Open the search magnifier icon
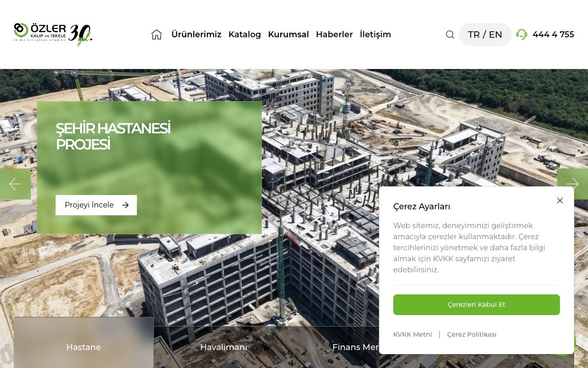This screenshot has width=588, height=368. [x=450, y=34]
